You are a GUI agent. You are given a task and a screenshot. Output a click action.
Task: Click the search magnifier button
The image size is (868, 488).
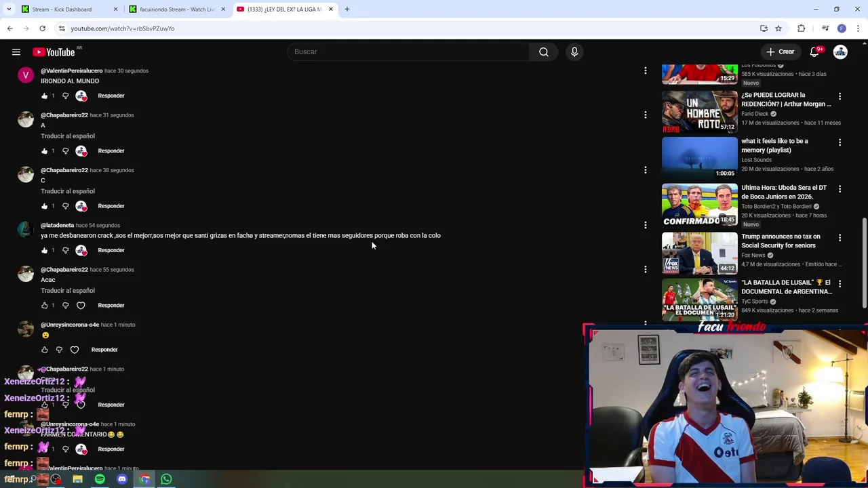click(544, 52)
